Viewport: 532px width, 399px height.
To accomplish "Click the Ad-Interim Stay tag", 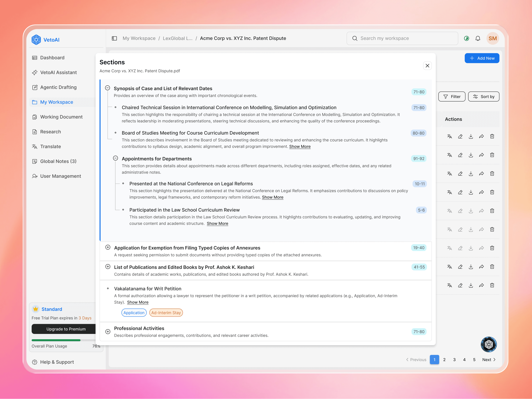I will [166, 313].
